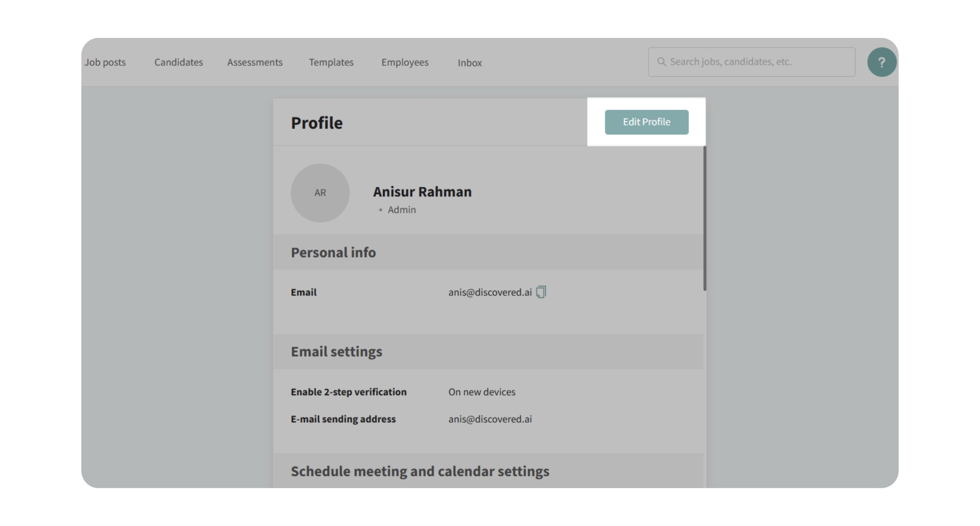
Task: Click the Email settings heading
Action: (336, 351)
